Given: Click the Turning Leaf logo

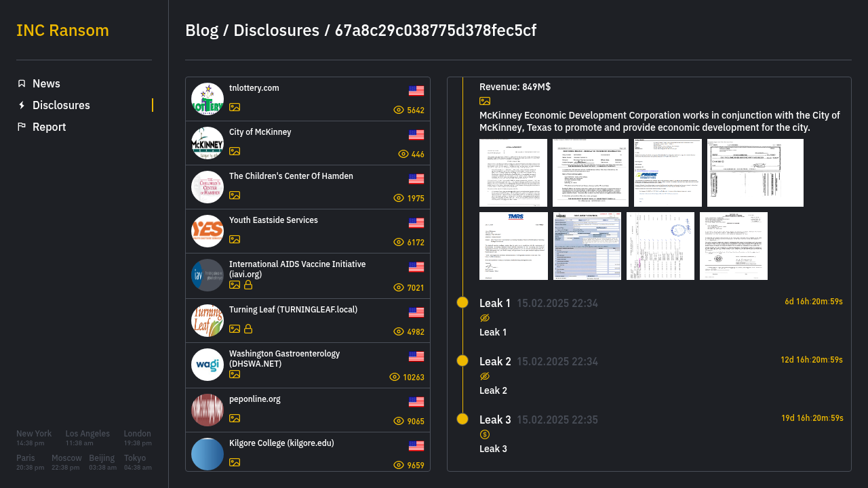Looking at the screenshot, I should [208, 321].
